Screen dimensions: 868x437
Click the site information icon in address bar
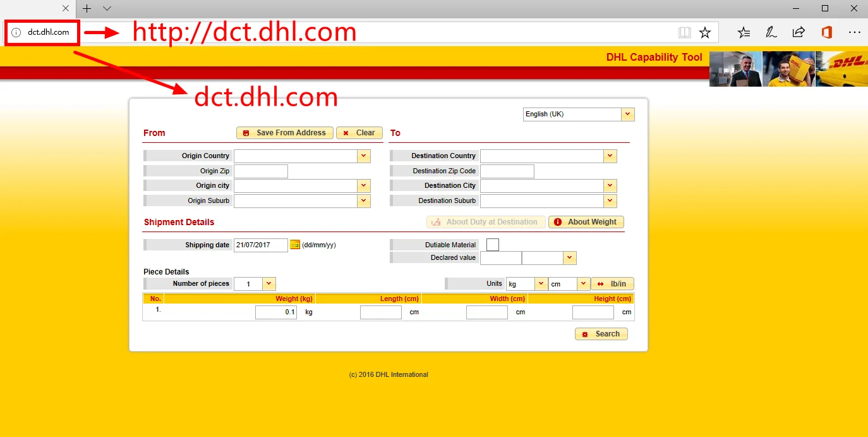tap(16, 32)
